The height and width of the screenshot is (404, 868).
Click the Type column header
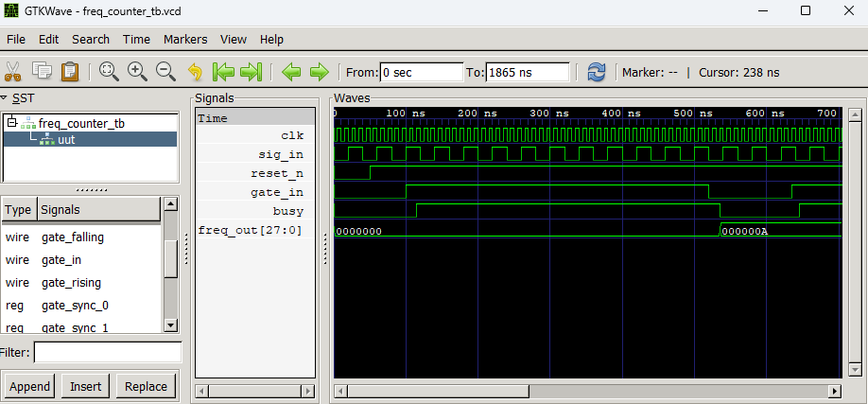pyautogui.click(x=19, y=210)
